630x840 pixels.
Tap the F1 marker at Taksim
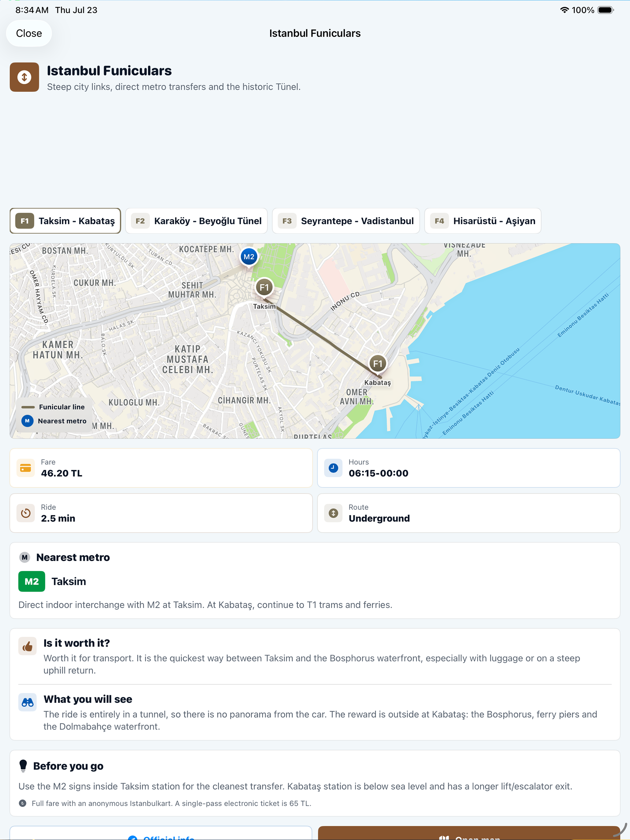(264, 287)
